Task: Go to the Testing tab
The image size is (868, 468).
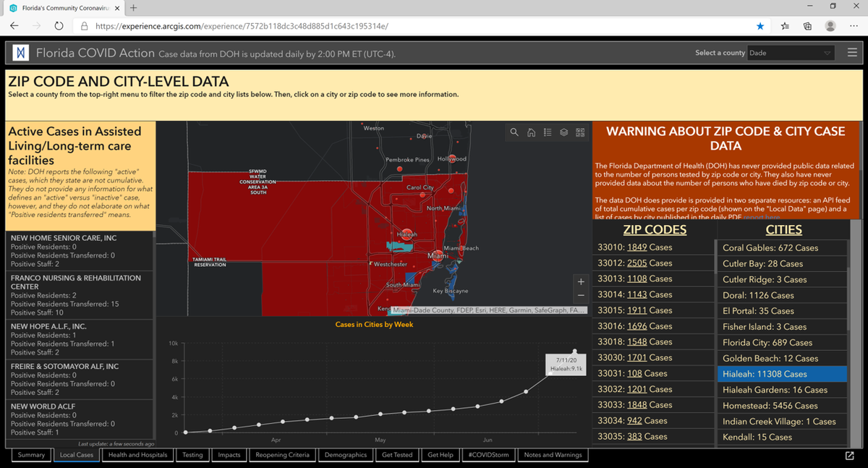Action: click(x=192, y=455)
